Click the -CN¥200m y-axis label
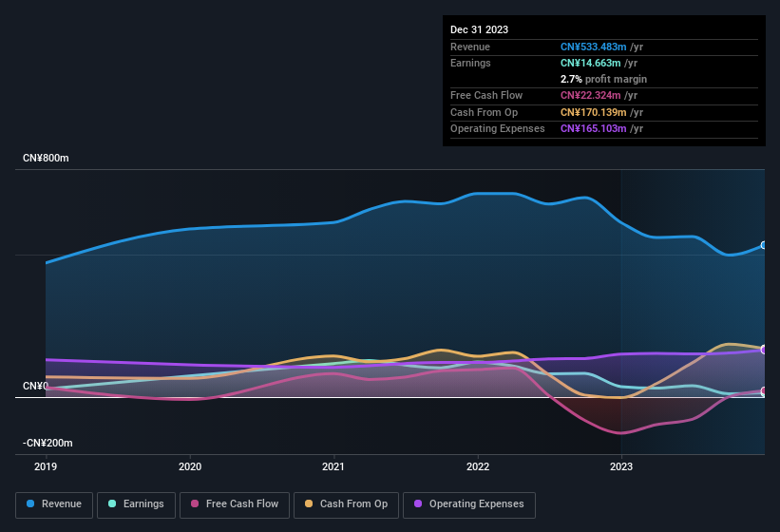Screen dimensions: 780x532 click(x=48, y=443)
